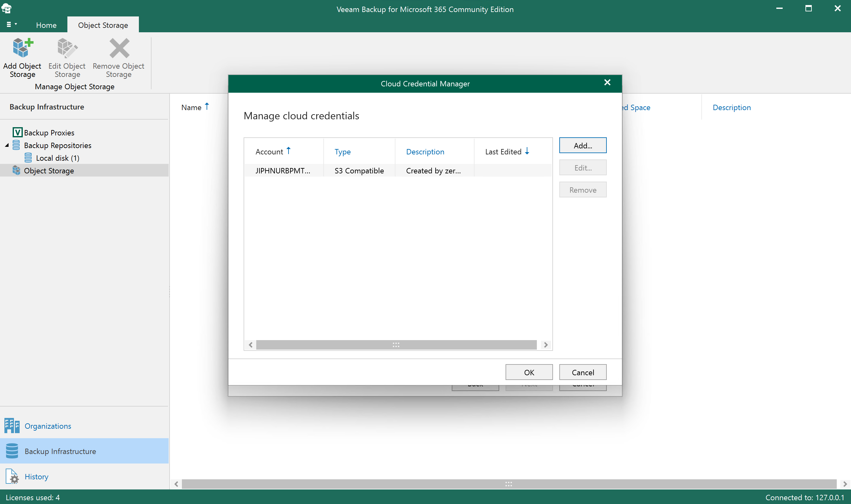The image size is (851, 504).
Task: Open the Object Storage ribbon tab
Action: point(103,25)
